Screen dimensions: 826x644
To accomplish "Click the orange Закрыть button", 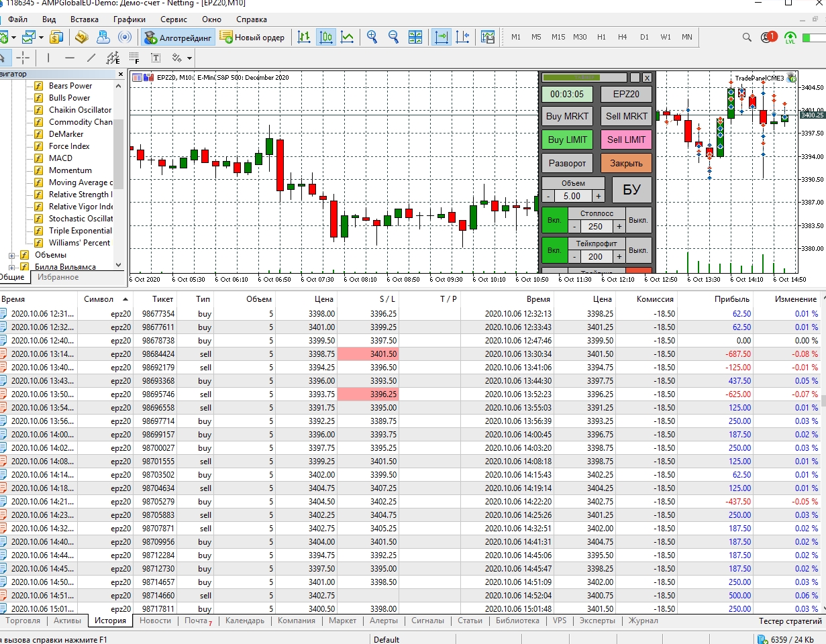I will [x=627, y=163].
